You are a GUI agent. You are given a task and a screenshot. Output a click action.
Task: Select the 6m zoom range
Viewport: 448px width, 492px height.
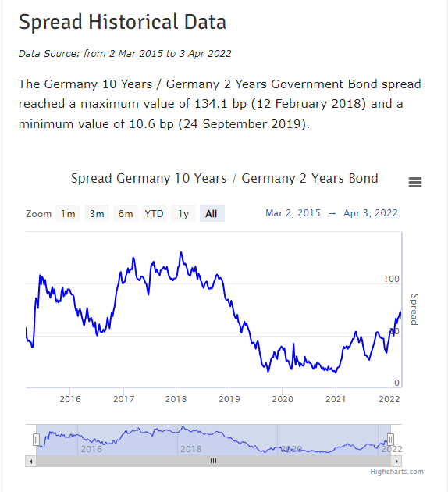coord(126,214)
